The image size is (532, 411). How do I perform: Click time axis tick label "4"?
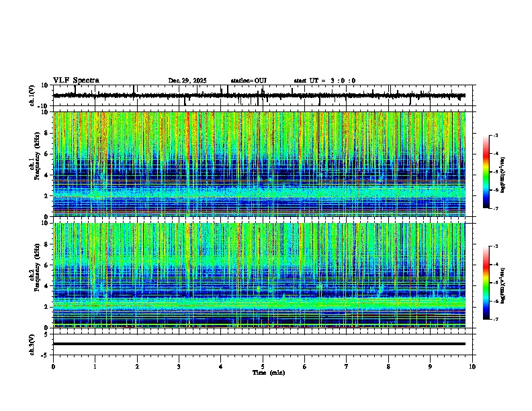coord(221,367)
